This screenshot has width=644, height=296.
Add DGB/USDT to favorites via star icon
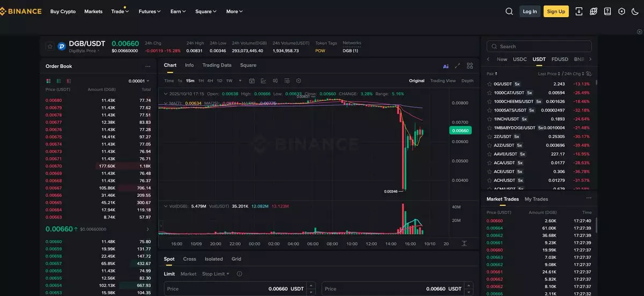pos(49,47)
